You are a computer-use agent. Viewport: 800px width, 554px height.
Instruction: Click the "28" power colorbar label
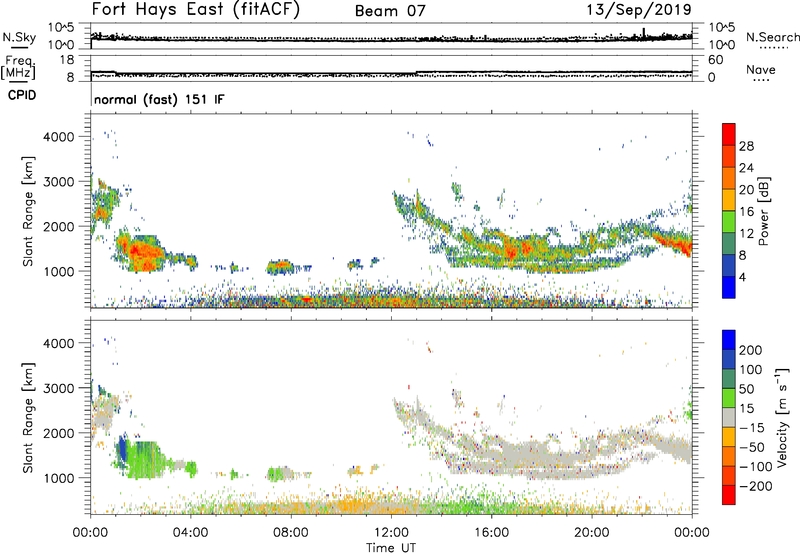[746, 146]
